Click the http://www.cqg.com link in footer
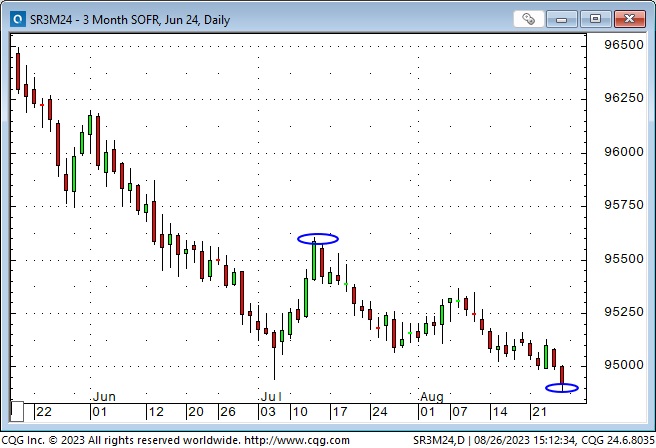The height and width of the screenshot is (448, 656). tap(297, 440)
